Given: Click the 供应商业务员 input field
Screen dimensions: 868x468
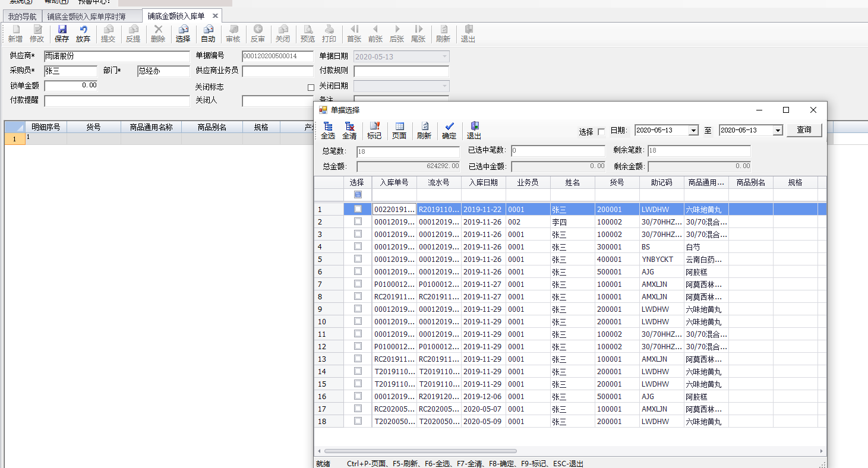Looking at the screenshot, I should [x=277, y=71].
